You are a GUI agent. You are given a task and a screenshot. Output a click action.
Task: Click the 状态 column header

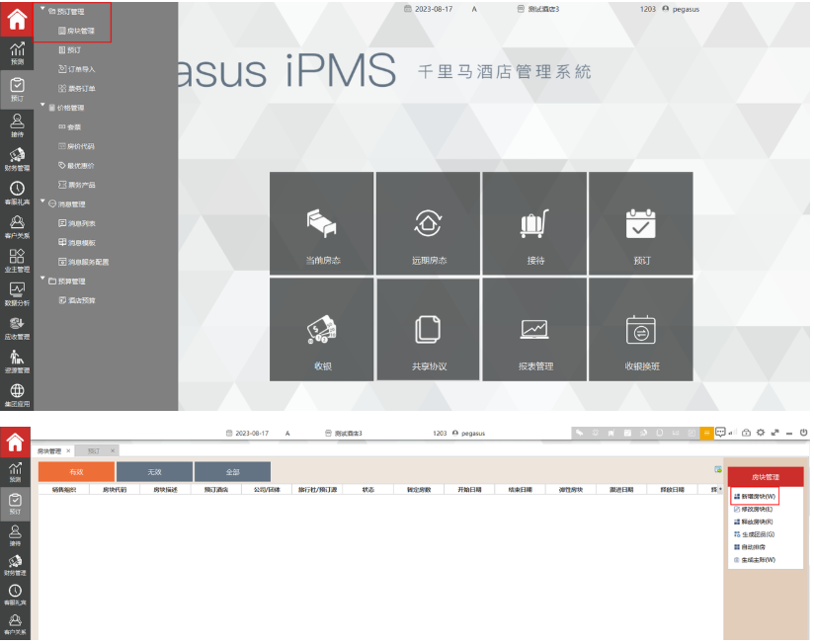(x=368, y=489)
